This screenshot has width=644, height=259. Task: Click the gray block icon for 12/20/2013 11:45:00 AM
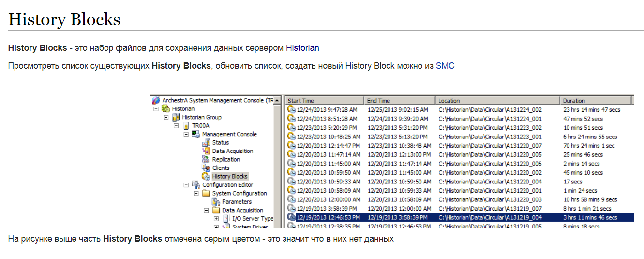291,164
